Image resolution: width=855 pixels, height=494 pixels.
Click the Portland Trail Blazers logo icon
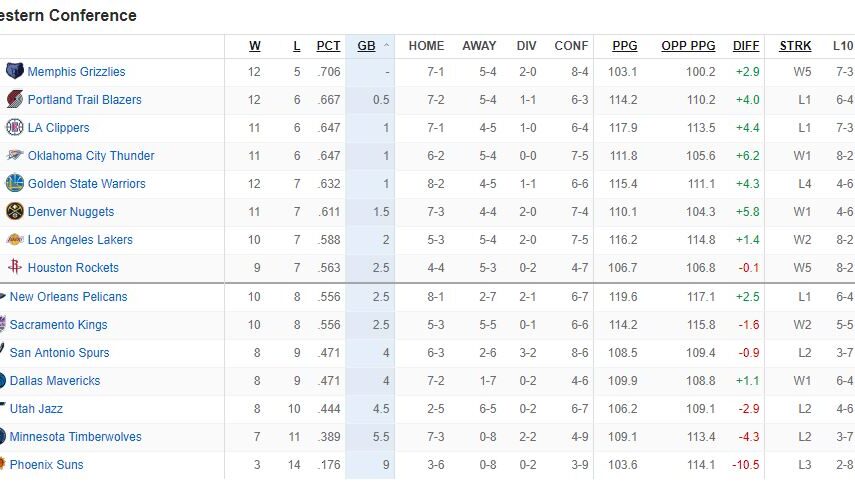15,100
